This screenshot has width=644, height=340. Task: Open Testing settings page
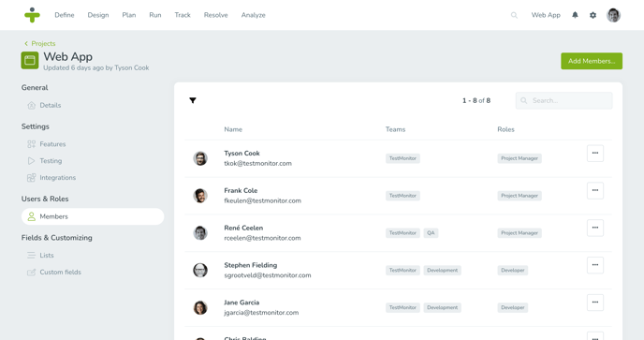51,161
